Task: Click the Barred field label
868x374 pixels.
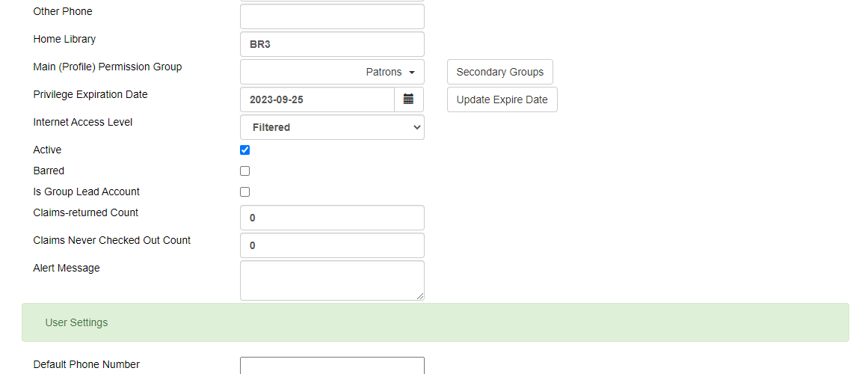Action: (x=49, y=171)
